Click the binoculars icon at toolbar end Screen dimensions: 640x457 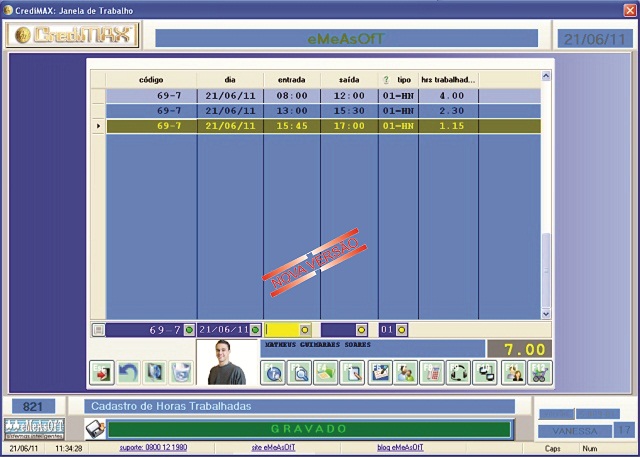(541, 373)
